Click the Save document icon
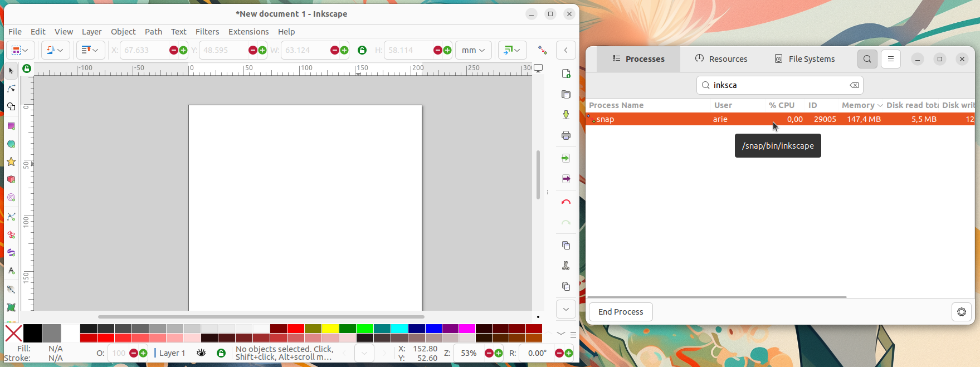 point(566,115)
